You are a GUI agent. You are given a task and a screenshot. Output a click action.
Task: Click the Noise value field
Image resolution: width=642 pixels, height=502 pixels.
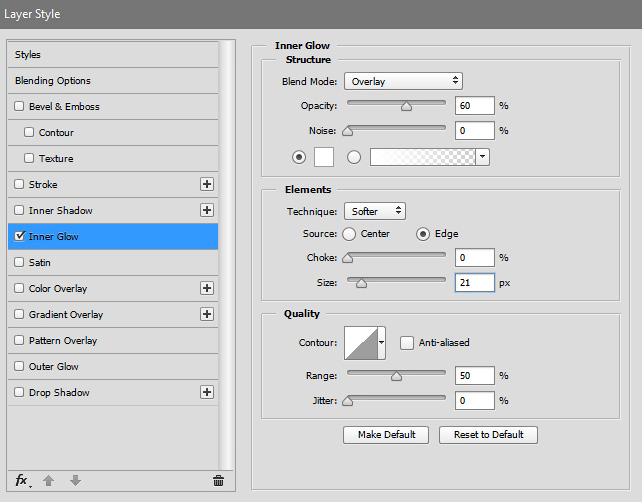click(x=475, y=131)
